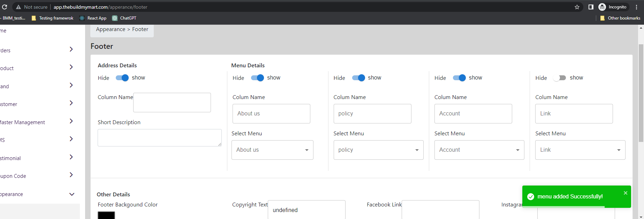Open the BMM_testi bookmark
Image resolution: width=644 pixels, height=219 pixels.
[14, 18]
